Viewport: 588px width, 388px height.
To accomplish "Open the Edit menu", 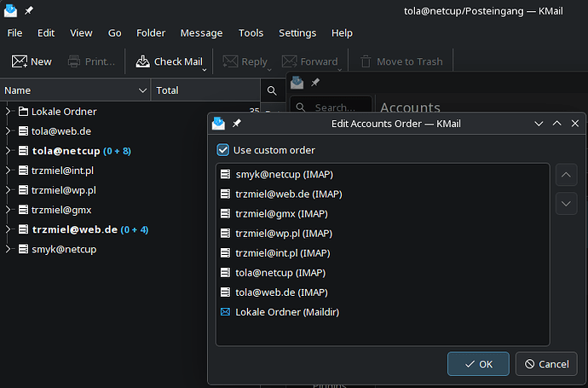I will (46, 33).
